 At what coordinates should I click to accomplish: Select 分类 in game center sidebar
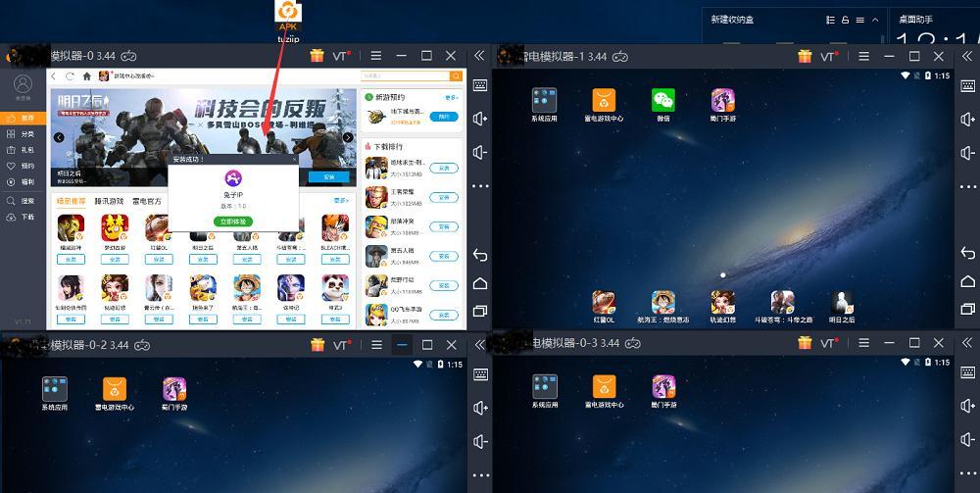click(24, 134)
